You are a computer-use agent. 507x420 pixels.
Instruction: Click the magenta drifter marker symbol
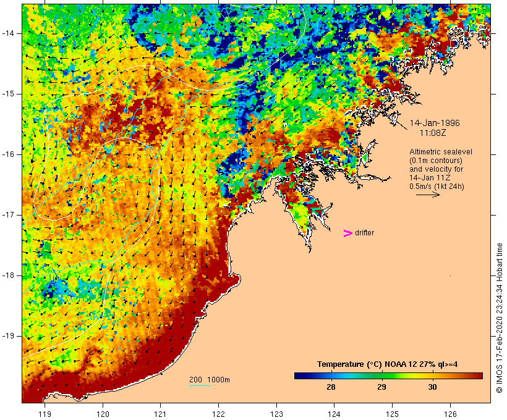pyautogui.click(x=347, y=233)
